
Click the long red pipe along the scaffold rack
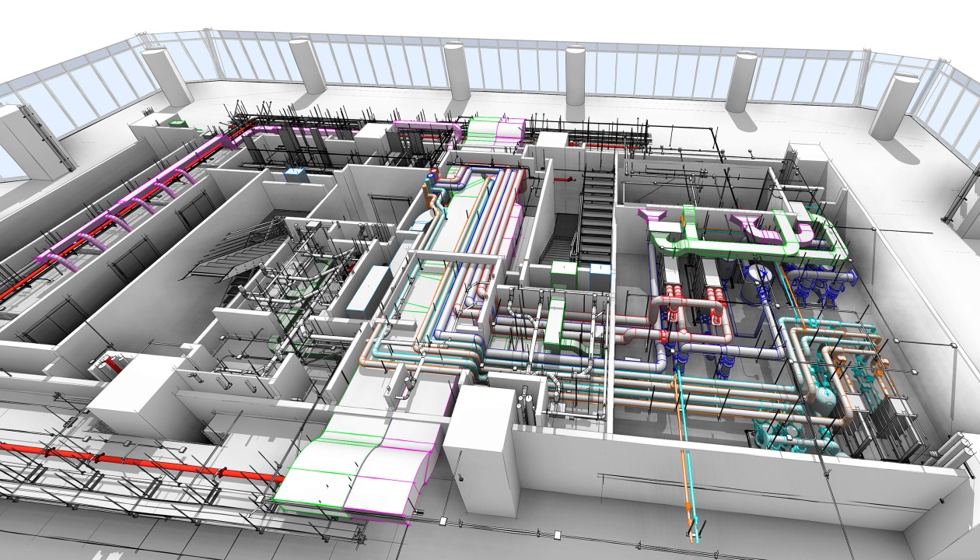pos(140,460)
